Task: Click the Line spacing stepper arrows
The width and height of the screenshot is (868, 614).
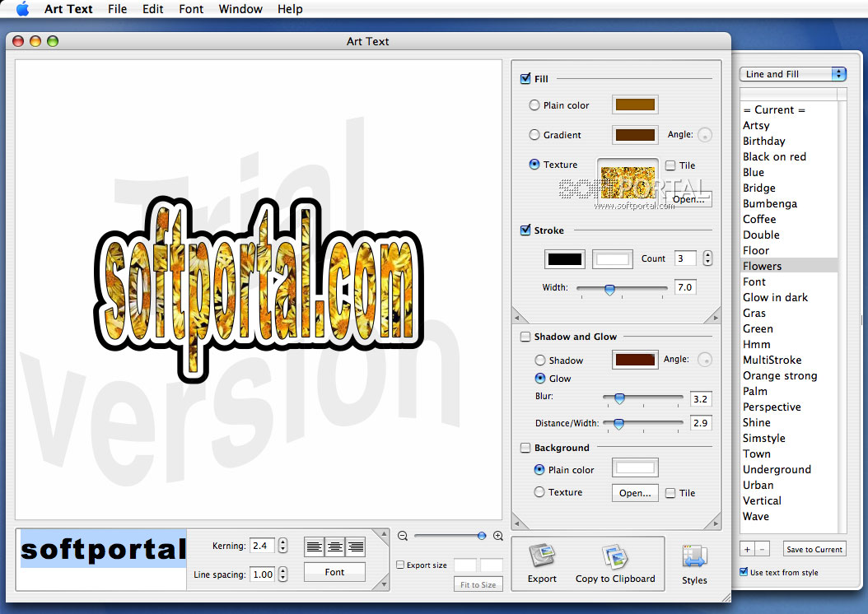Action: tap(282, 574)
